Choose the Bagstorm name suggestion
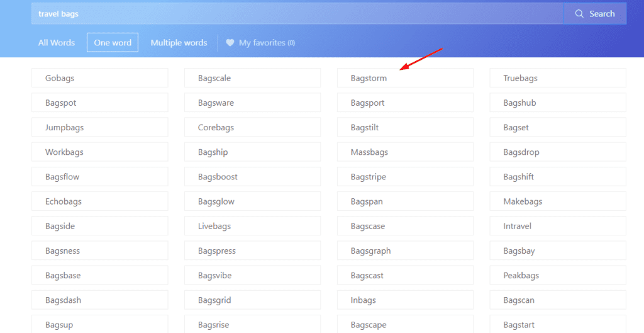This screenshot has height=333, width=644. [x=406, y=77]
